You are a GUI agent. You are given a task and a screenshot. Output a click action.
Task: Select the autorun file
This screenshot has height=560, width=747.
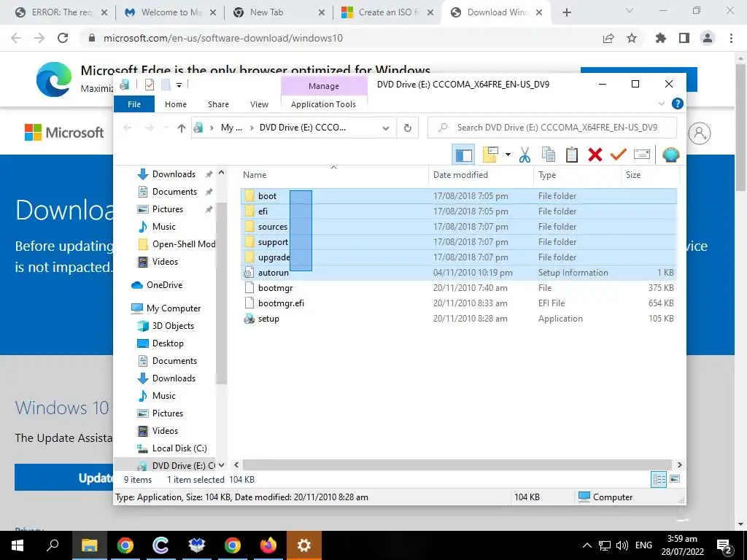tap(274, 273)
